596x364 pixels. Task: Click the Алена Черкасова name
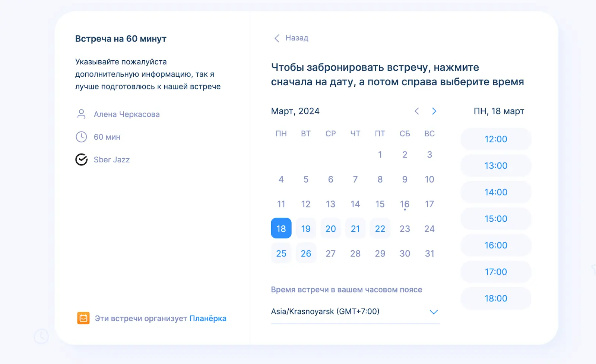[x=127, y=114]
